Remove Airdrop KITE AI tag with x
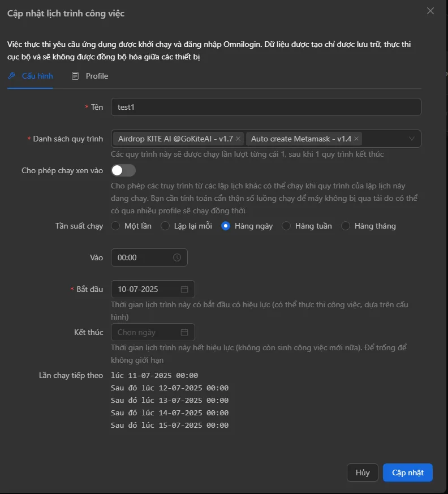Image resolution: width=448 pixels, height=494 pixels. [x=238, y=139]
